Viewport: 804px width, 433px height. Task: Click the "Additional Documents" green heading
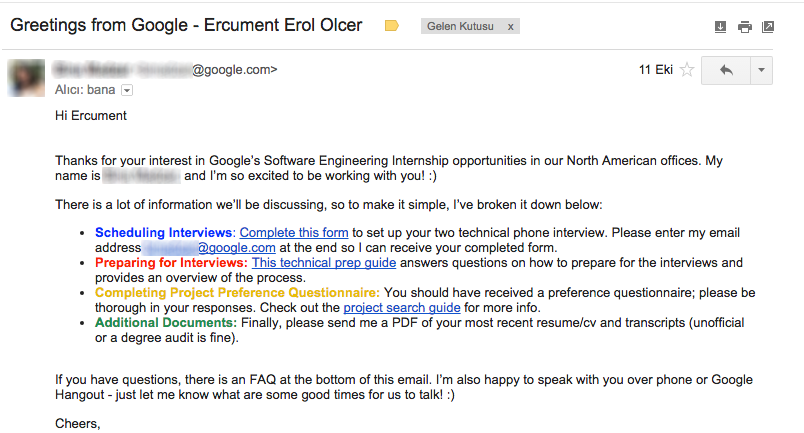(166, 323)
